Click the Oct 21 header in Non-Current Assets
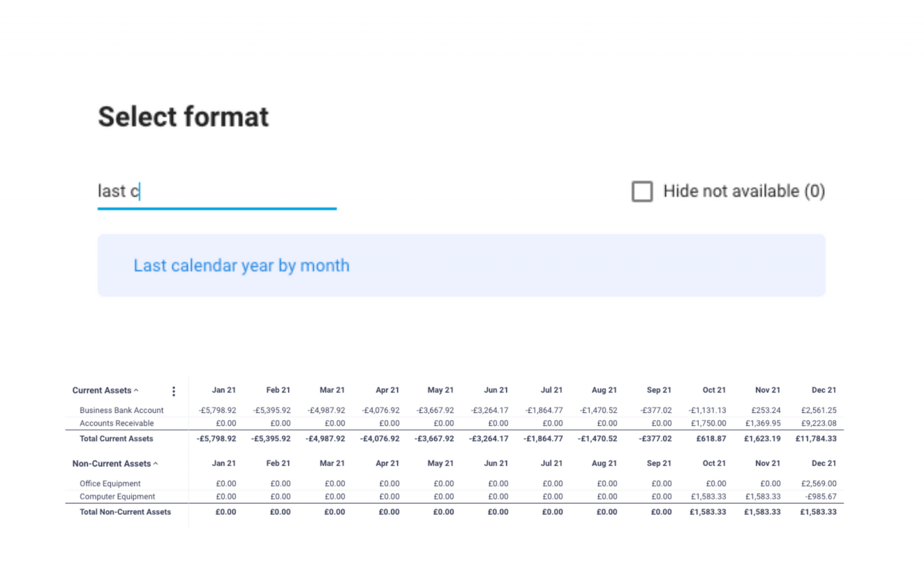The width and height of the screenshot is (924, 586). (x=714, y=463)
